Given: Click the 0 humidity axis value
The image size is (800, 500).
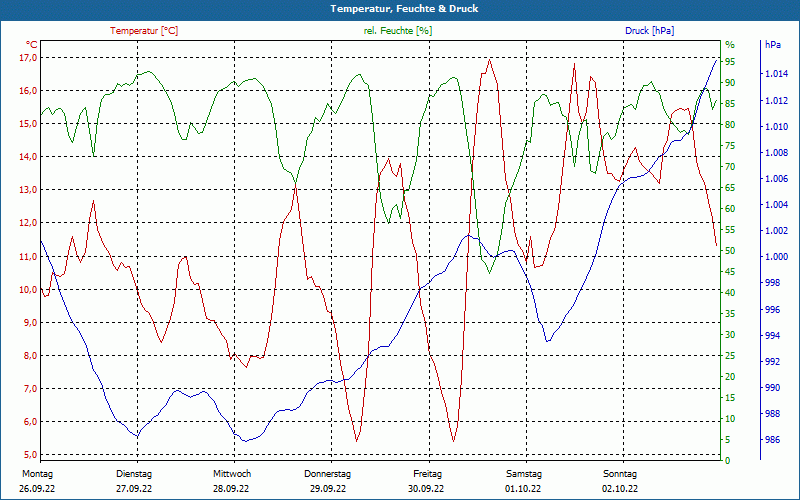Looking at the screenshot, I should (728, 461).
